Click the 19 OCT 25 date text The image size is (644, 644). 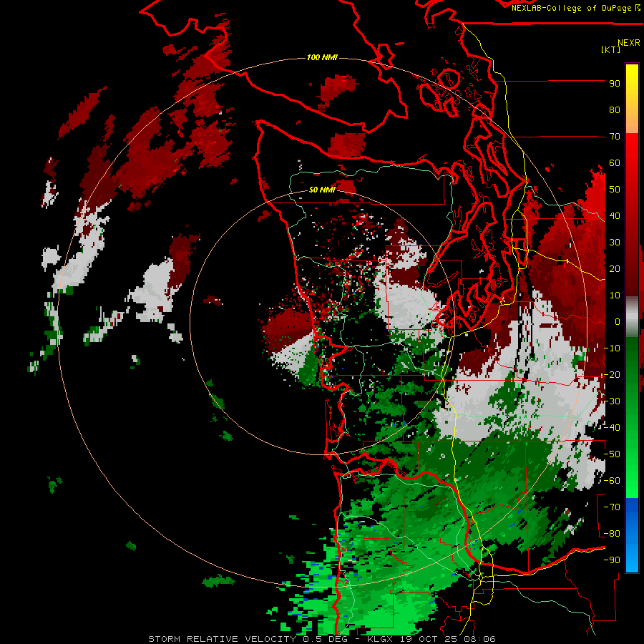[429, 639]
